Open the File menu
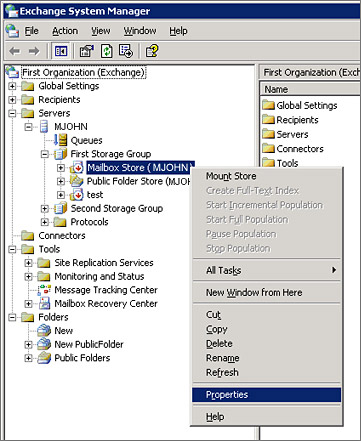The image size is (361, 441). pos(31,31)
